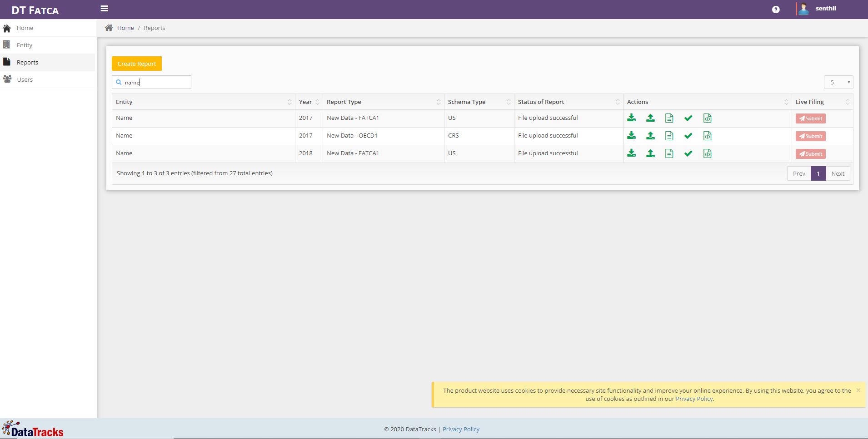Click the DataTracks logo in footer

[x=33, y=429]
